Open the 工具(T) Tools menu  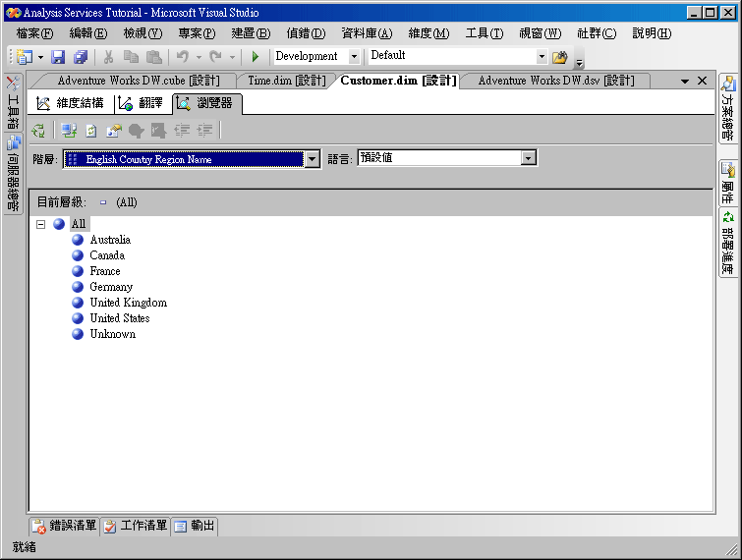click(x=485, y=33)
